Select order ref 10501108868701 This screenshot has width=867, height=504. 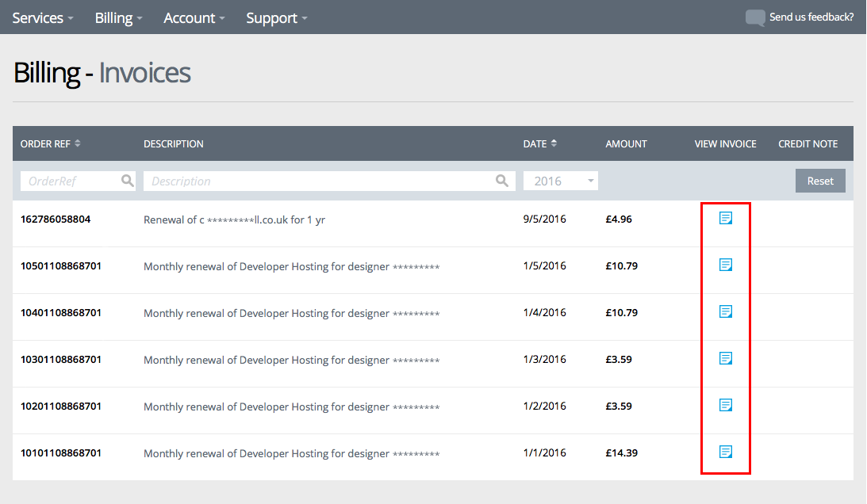pyautogui.click(x=61, y=265)
